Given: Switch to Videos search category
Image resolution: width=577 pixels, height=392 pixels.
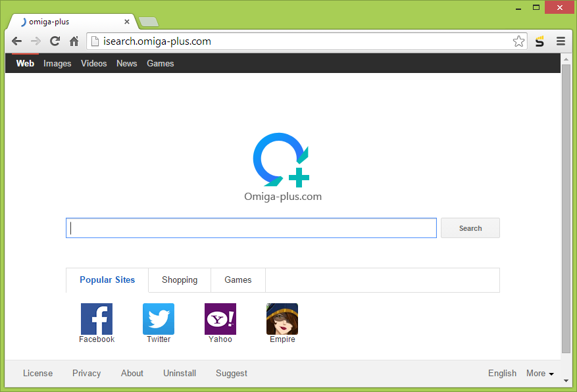Looking at the screenshot, I should pos(94,64).
